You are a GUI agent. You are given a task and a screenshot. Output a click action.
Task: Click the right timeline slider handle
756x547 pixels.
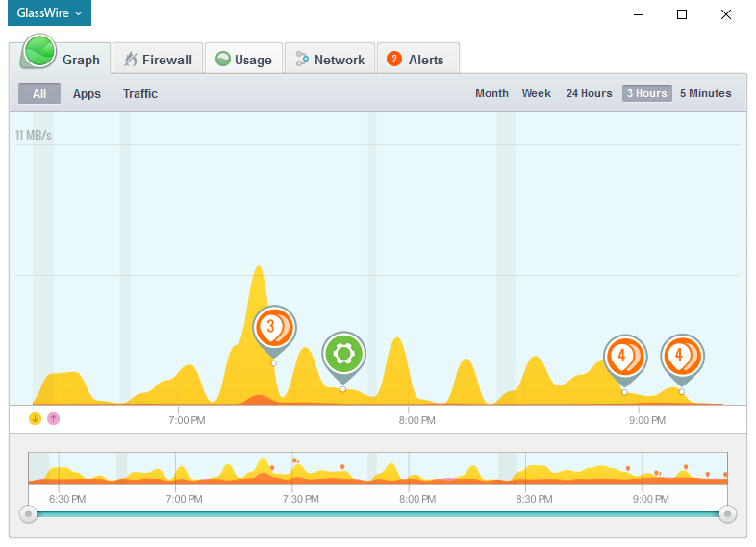pos(727,514)
